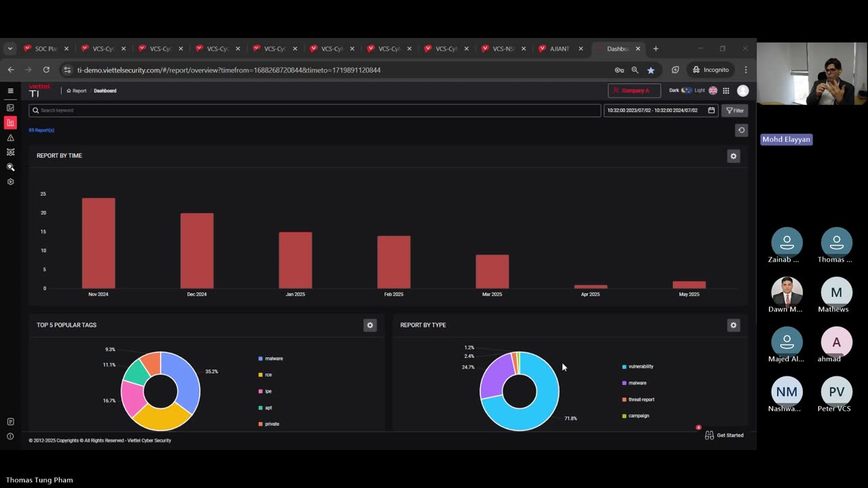This screenshot has width=868, height=488.
Task: Open the Company A selector
Action: pyautogui.click(x=634, y=91)
